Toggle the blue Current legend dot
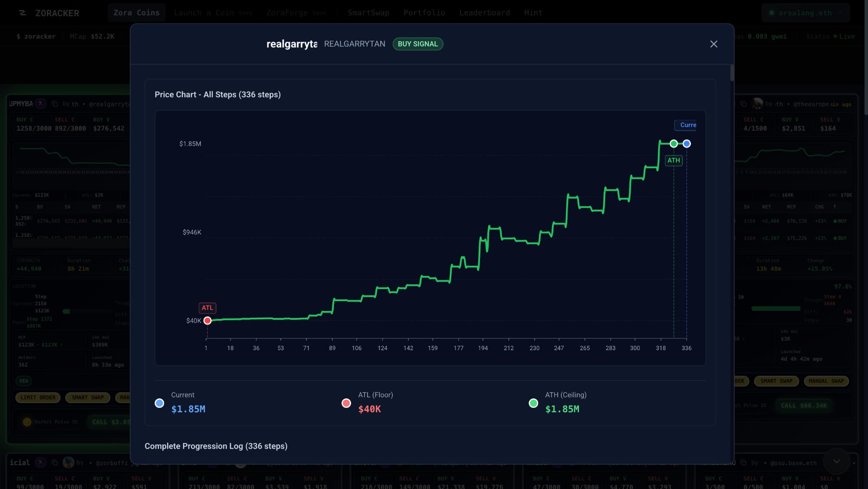The height and width of the screenshot is (489, 868). point(159,403)
